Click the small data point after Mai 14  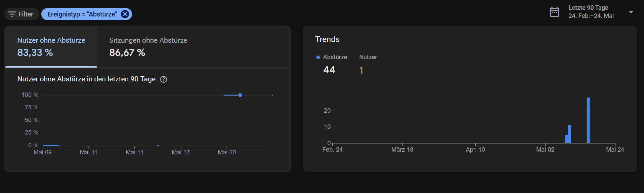click(158, 145)
